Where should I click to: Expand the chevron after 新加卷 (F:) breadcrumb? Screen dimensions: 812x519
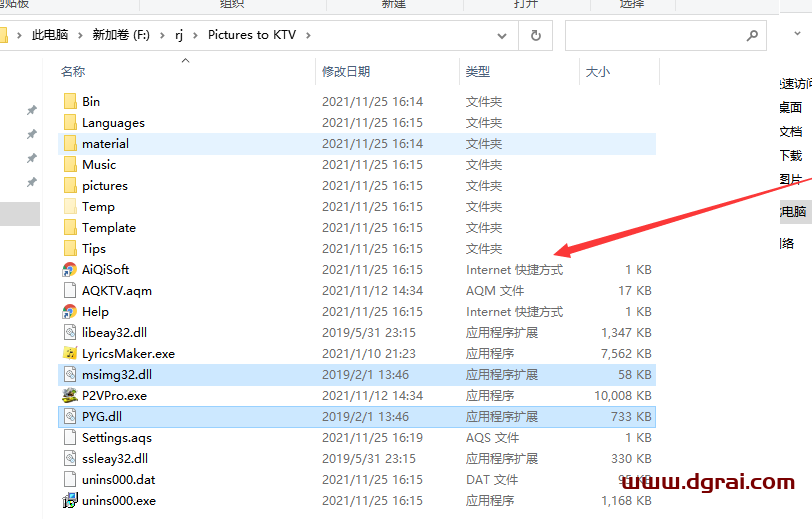(163, 35)
